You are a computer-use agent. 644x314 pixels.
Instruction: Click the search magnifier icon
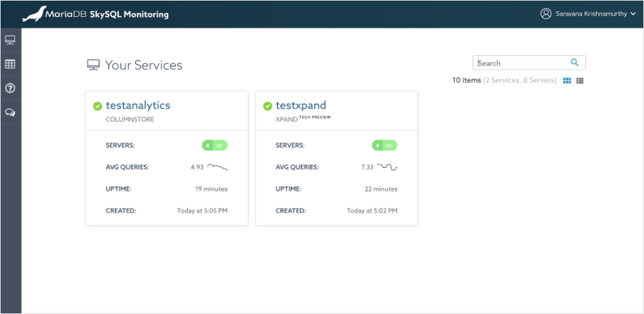coord(575,63)
